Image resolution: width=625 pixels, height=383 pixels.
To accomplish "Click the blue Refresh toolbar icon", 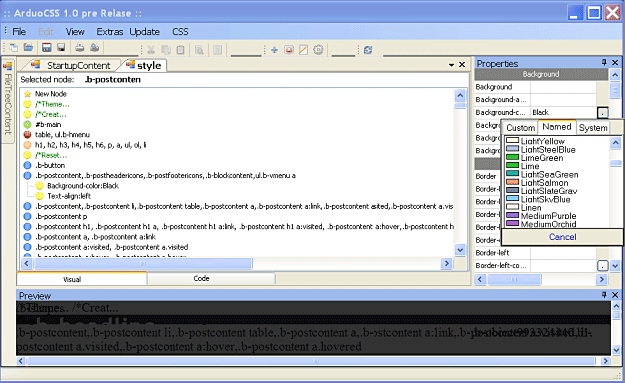I will [368, 50].
